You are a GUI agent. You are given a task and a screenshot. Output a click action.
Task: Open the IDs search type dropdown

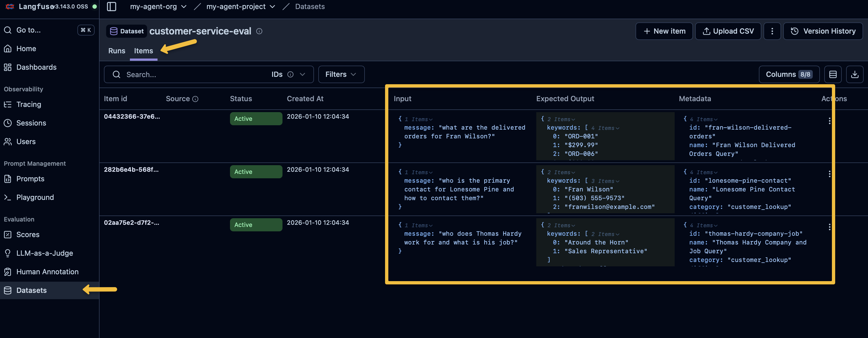(302, 74)
